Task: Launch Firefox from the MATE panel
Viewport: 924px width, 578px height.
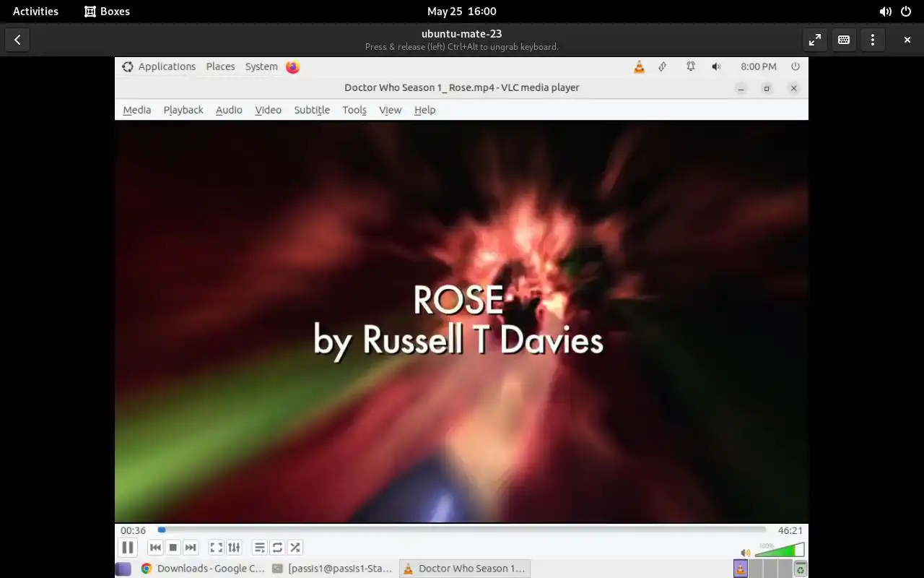Action: pos(292,66)
